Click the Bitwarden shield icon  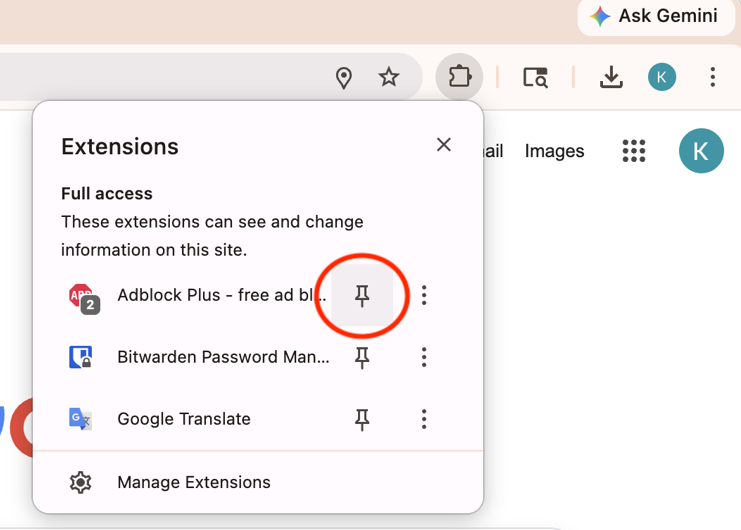[80, 357]
